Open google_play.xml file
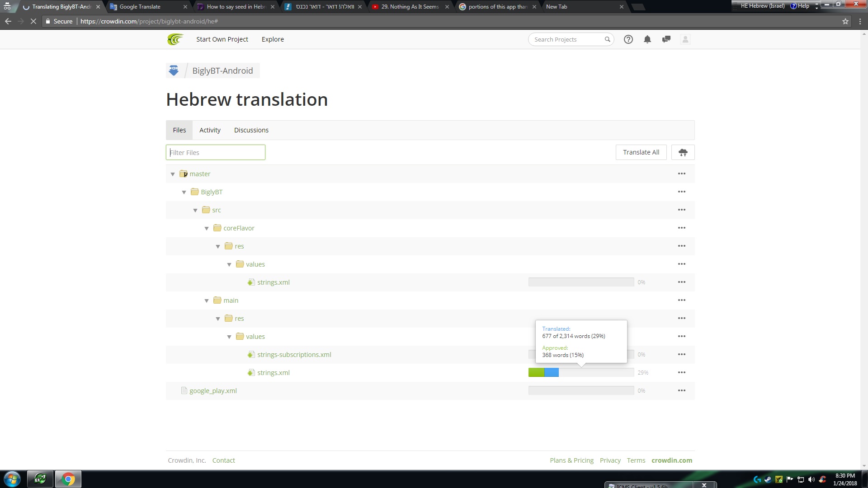The height and width of the screenshot is (488, 868). pyautogui.click(x=213, y=391)
